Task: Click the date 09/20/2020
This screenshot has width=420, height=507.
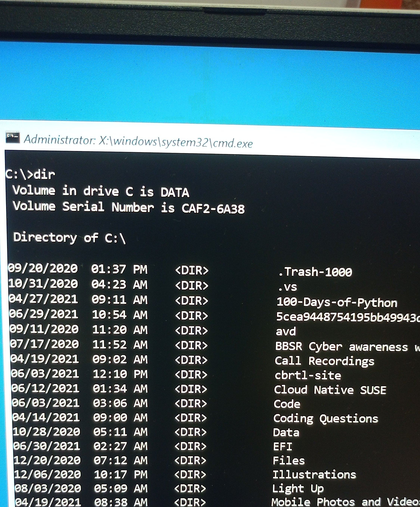Action: pyautogui.click(x=43, y=268)
